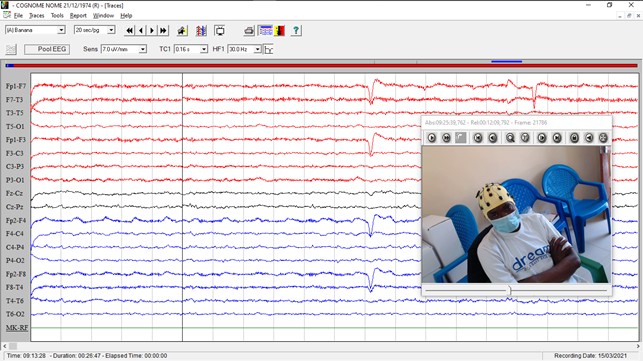Go to next EEG page arrow
The width and height of the screenshot is (643, 361).
click(152, 30)
